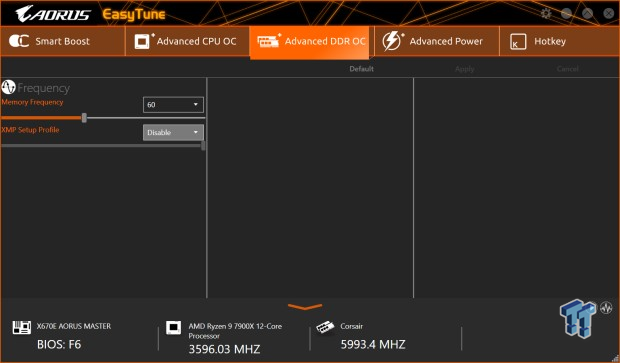Click the motherboard icon near X670E AORUS MASTER

(x=22, y=327)
